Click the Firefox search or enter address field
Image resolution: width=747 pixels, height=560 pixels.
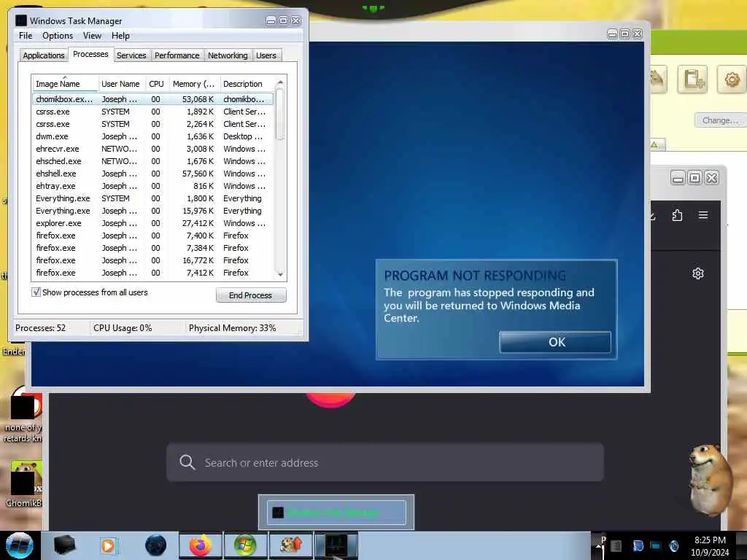(x=385, y=462)
